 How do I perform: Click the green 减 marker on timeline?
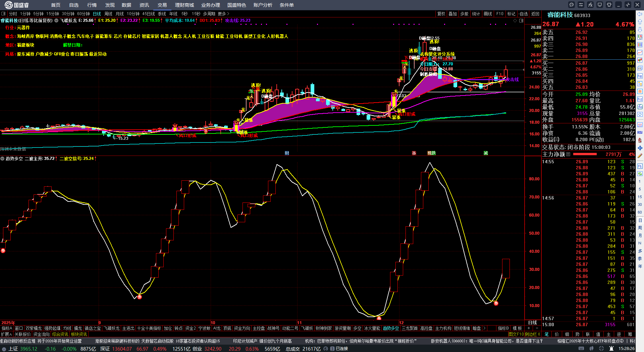[486, 153]
